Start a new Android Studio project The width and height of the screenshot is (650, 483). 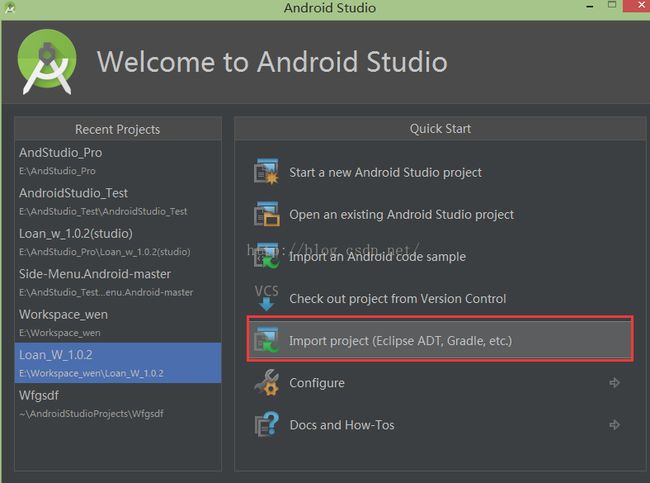pyautogui.click(x=385, y=172)
